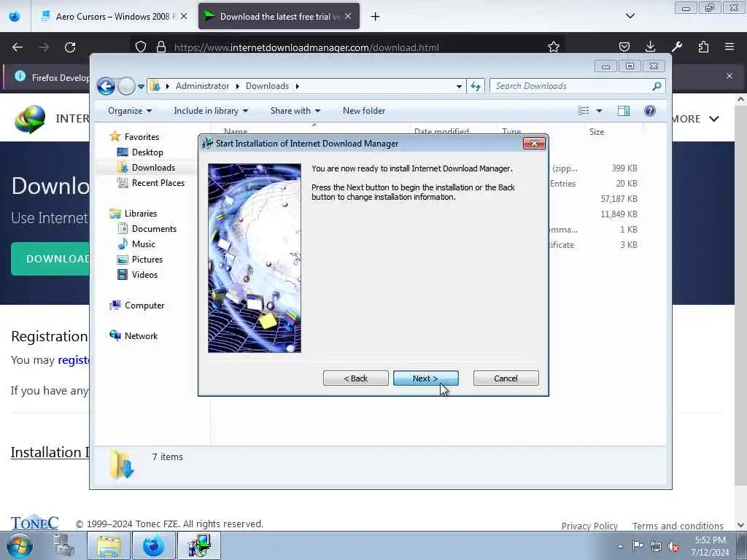
Task: Switch to Firefox in the taskbar
Action: pos(153,545)
